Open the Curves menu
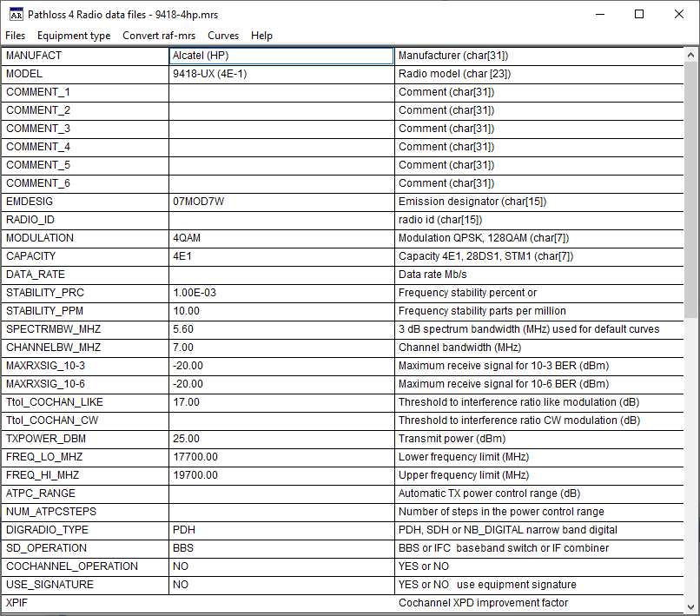This screenshot has width=700, height=616. pos(223,36)
